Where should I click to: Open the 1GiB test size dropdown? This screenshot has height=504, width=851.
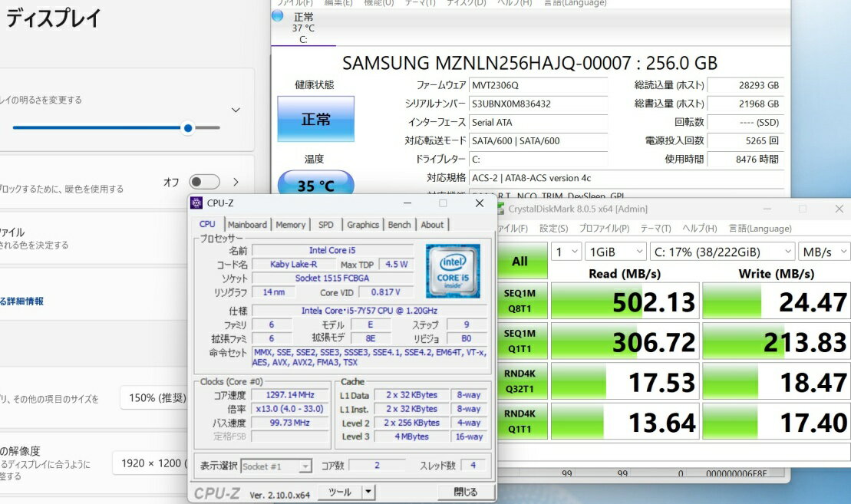point(616,252)
